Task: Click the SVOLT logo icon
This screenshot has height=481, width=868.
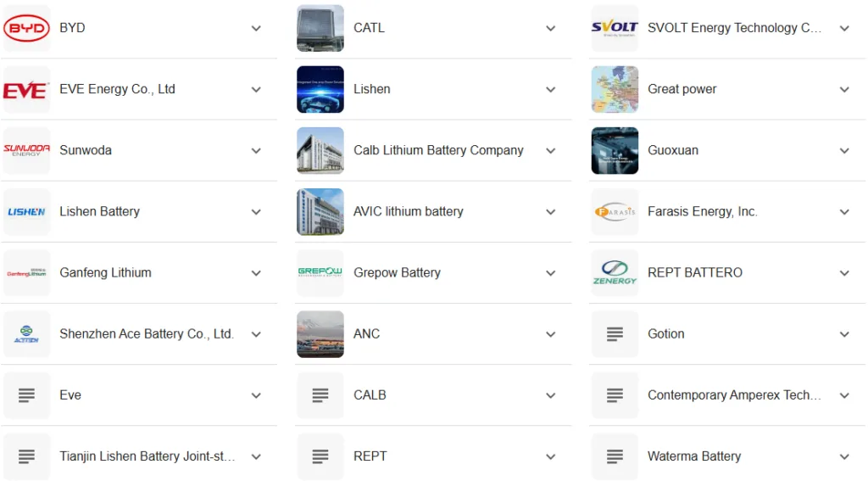Action: [615, 28]
